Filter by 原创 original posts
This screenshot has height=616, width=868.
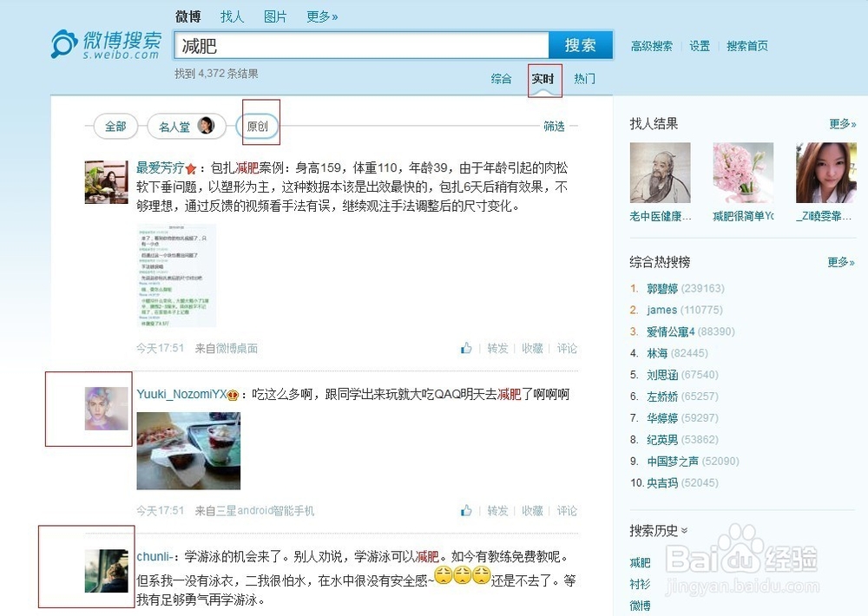[x=257, y=126]
